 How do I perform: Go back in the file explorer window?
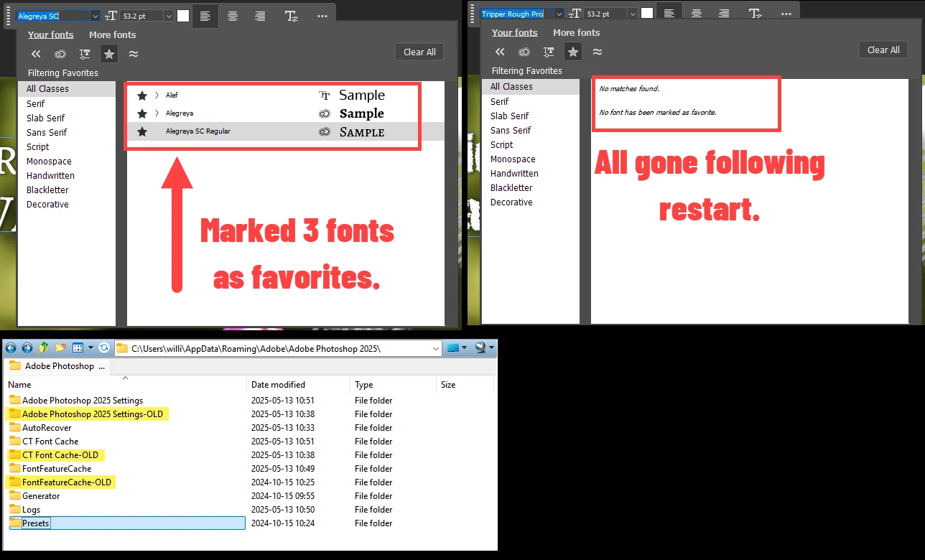(11, 347)
